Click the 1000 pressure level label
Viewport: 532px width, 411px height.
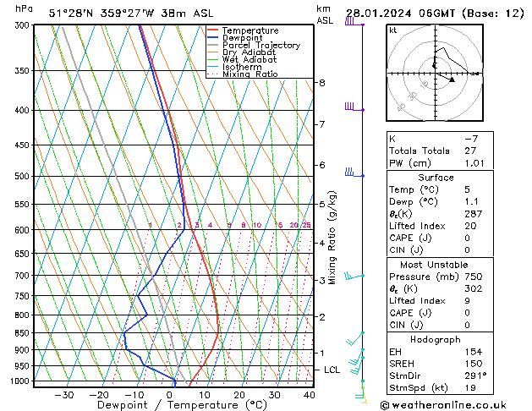[22, 381]
